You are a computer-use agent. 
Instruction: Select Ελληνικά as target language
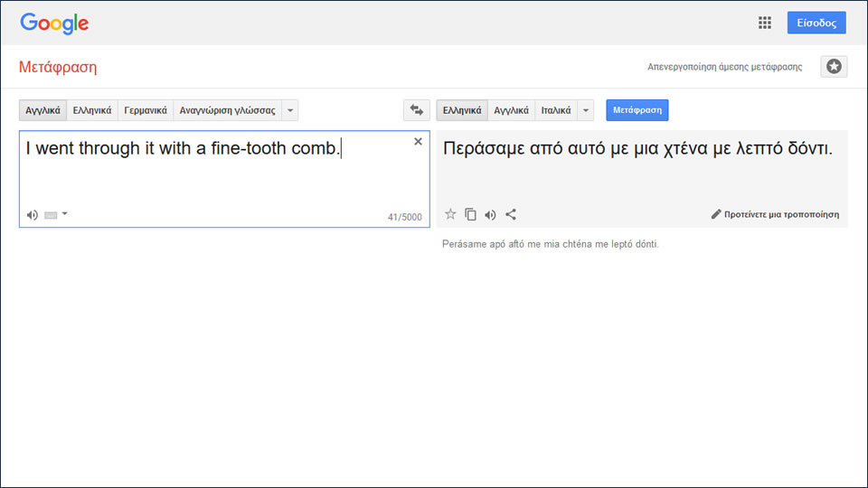462,110
